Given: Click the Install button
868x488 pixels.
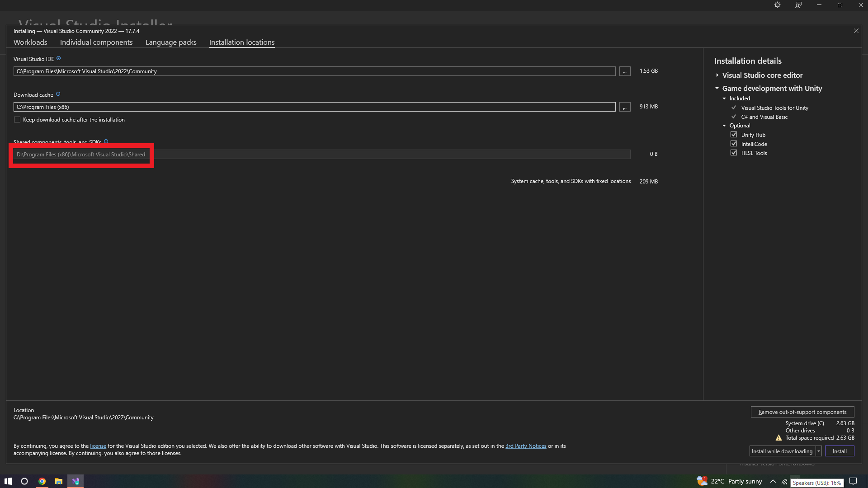Looking at the screenshot, I should 840,451.
